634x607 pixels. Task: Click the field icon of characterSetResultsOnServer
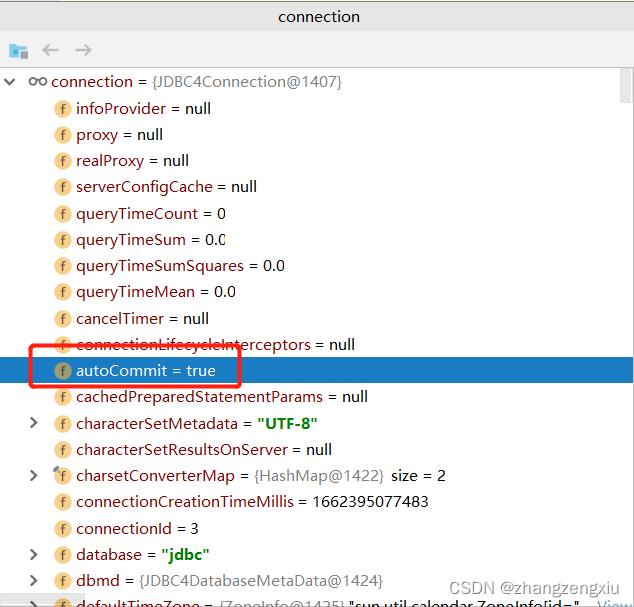pyautogui.click(x=63, y=450)
